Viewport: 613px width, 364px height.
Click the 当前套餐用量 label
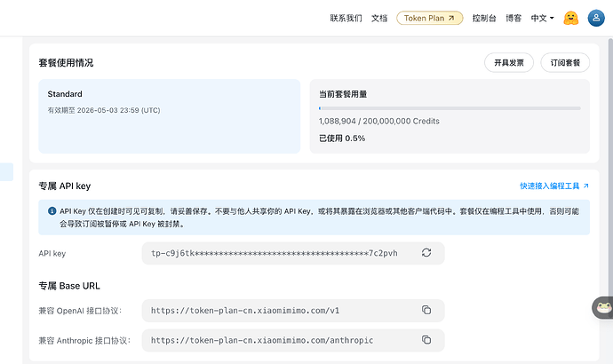pos(343,94)
